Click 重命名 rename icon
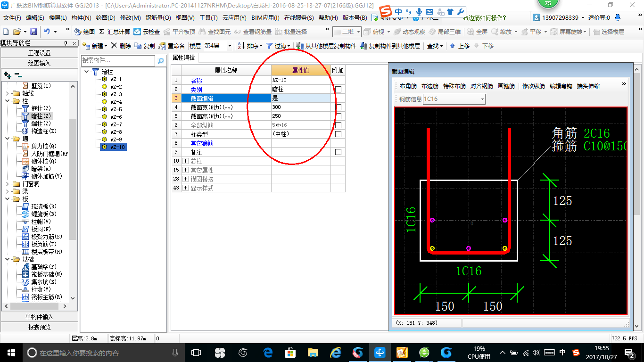 point(162,46)
